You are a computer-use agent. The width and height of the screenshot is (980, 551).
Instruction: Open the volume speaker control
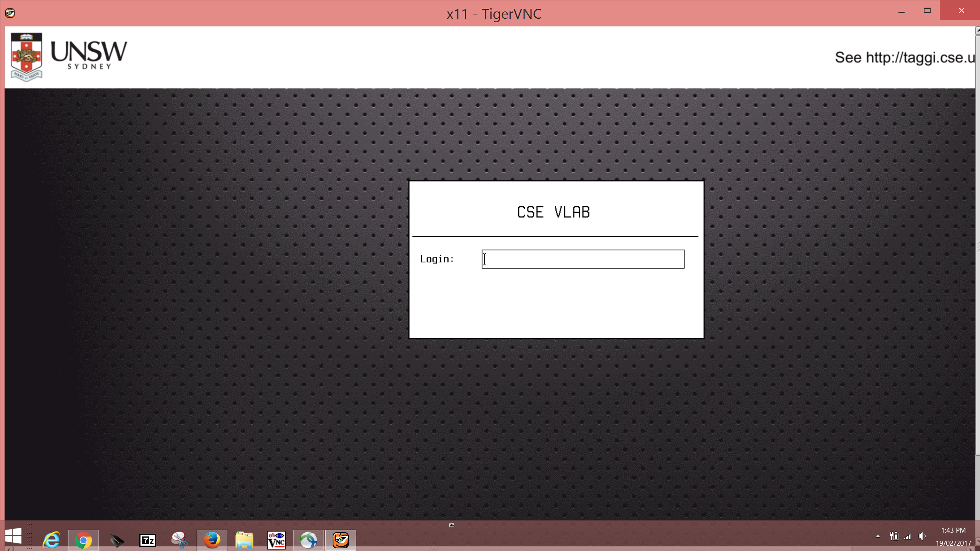coord(922,536)
